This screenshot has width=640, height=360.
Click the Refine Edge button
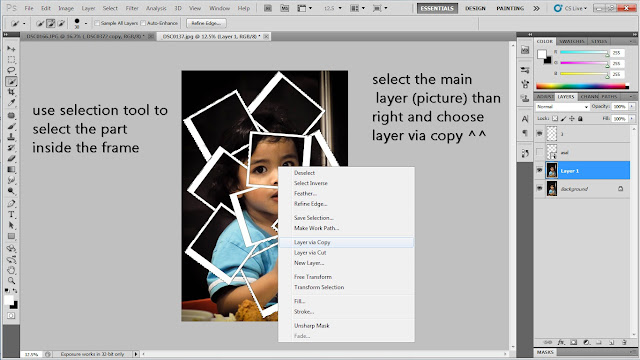point(206,23)
